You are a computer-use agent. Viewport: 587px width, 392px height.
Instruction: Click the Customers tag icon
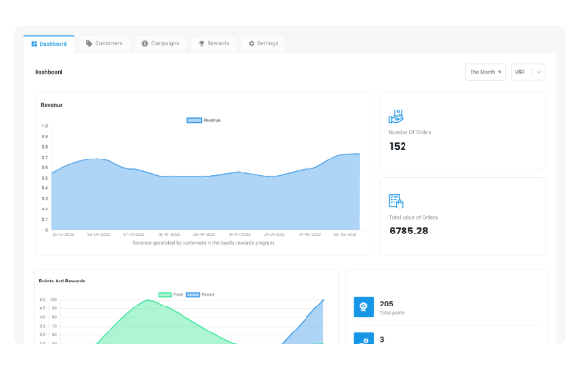coord(89,44)
